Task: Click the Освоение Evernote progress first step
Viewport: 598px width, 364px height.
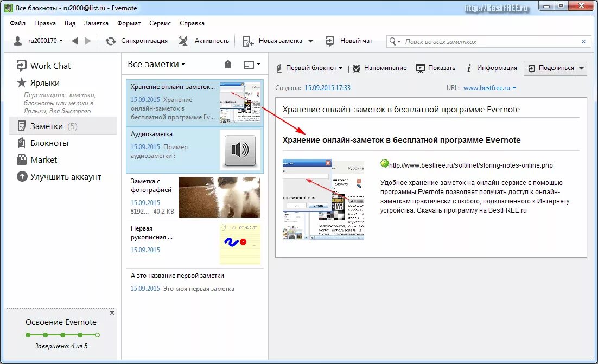Action: 28,335
